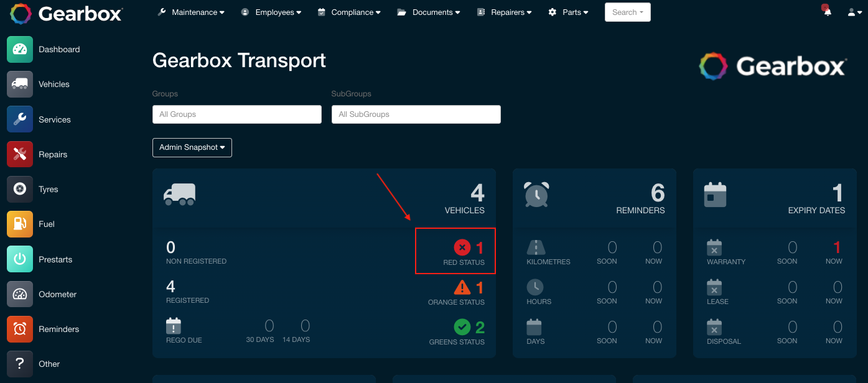The height and width of the screenshot is (383, 868).
Task: Click the expiry dates calendar card icon
Action: tap(715, 195)
